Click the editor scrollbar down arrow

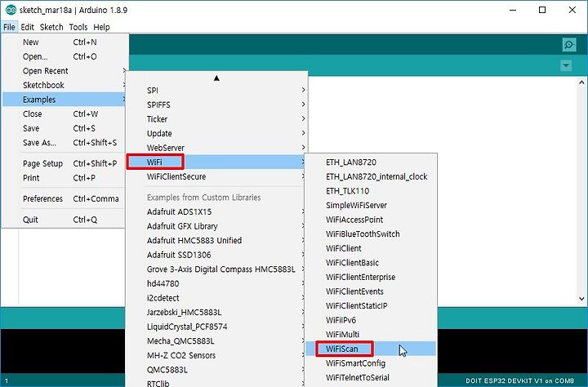click(581, 299)
